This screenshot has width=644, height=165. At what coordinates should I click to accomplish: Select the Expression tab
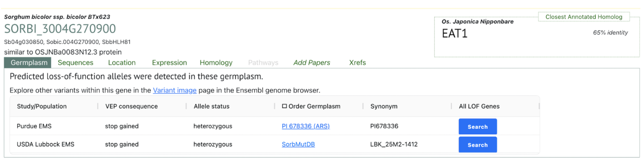click(x=170, y=63)
